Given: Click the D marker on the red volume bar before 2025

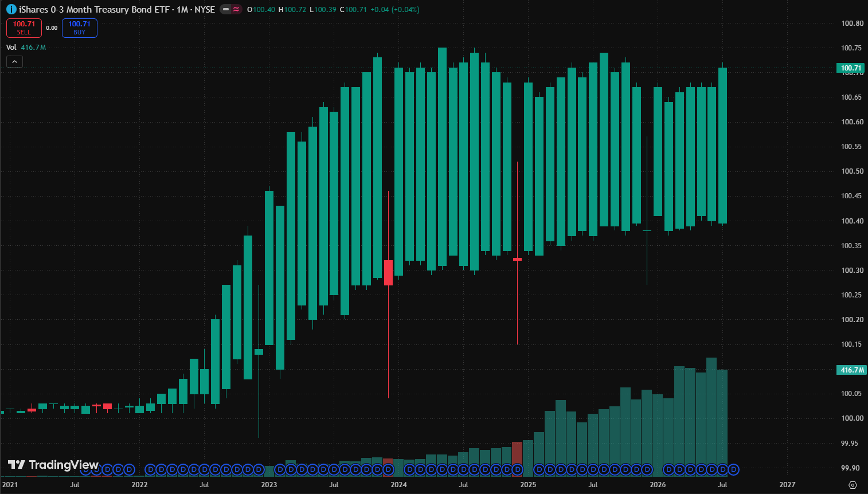Looking at the screenshot, I should click(x=518, y=470).
